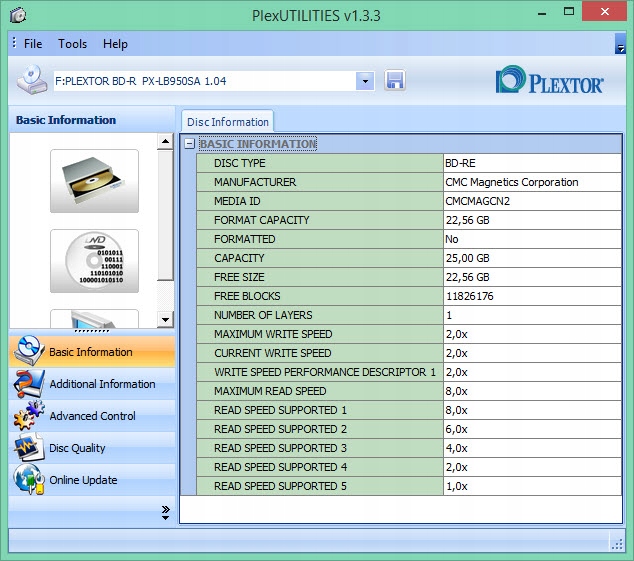Select the FORMAT CAPACITY row label

[320, 220]
